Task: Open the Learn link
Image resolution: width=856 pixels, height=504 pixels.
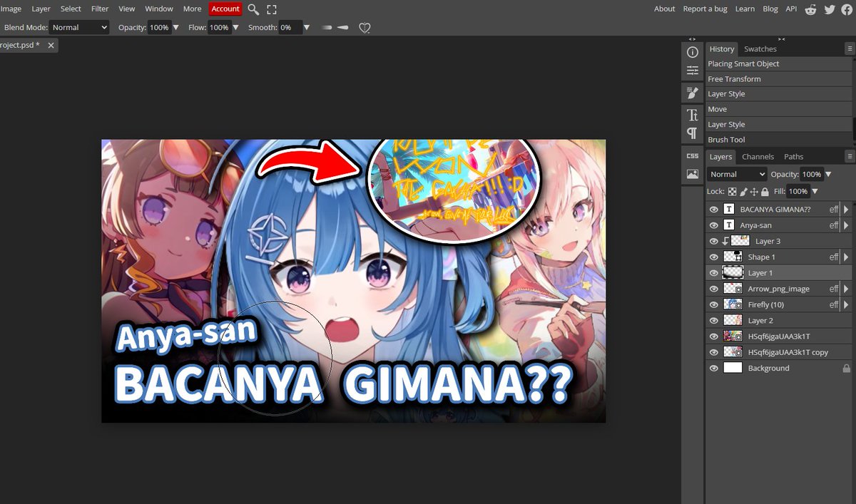Action: click(745, 9)
